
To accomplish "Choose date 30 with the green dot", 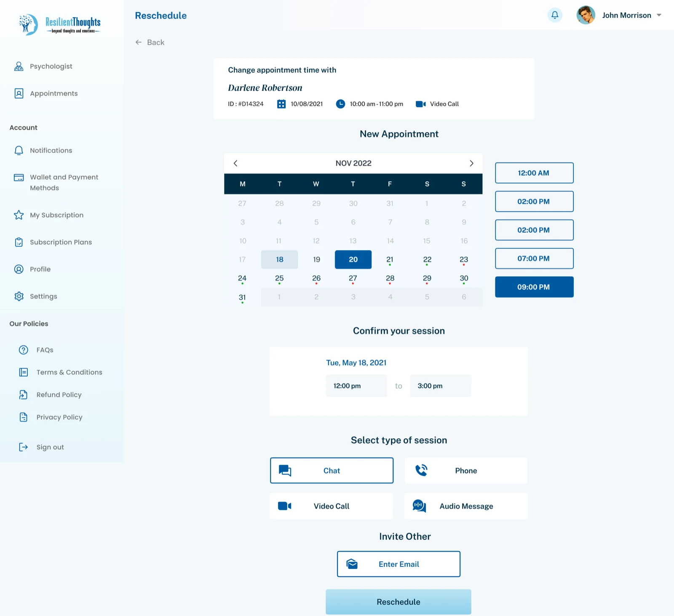I will [x=464, y=278].
